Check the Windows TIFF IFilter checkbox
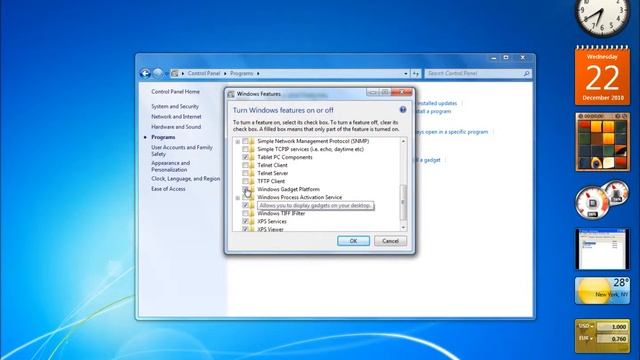Screen dimensions: 640x360 coord(245,213)
